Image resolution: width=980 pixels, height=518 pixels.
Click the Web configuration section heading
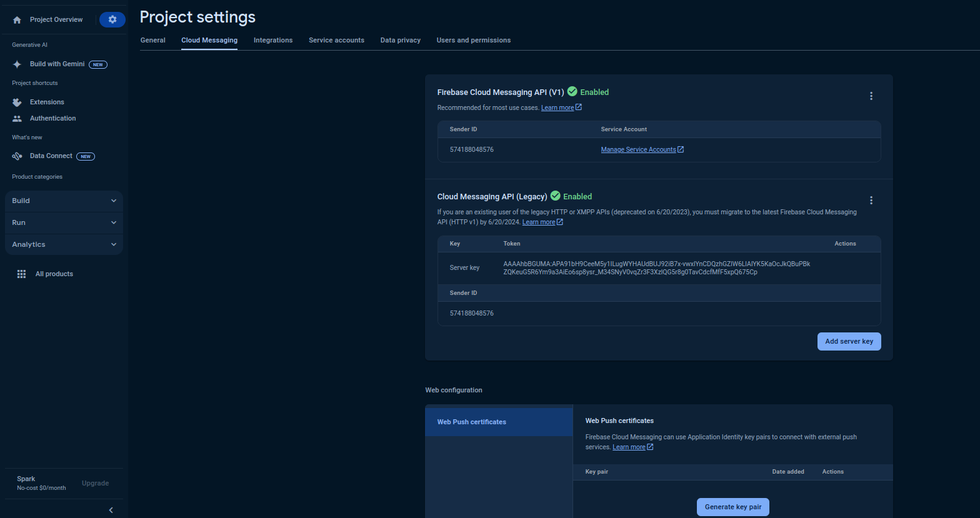454,390
